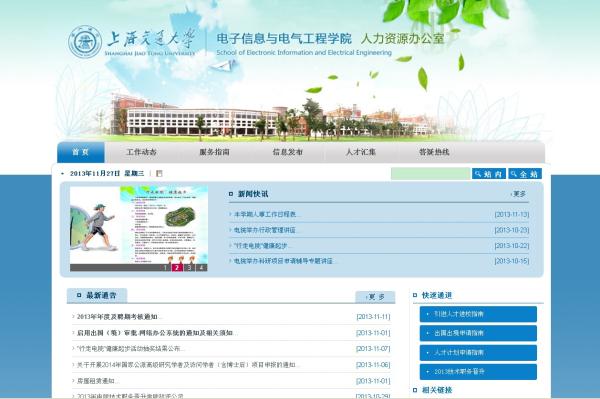Screen dimensions: 600x399
Task: Select slide number 1 in the slideshow
Action: point(165,267)
